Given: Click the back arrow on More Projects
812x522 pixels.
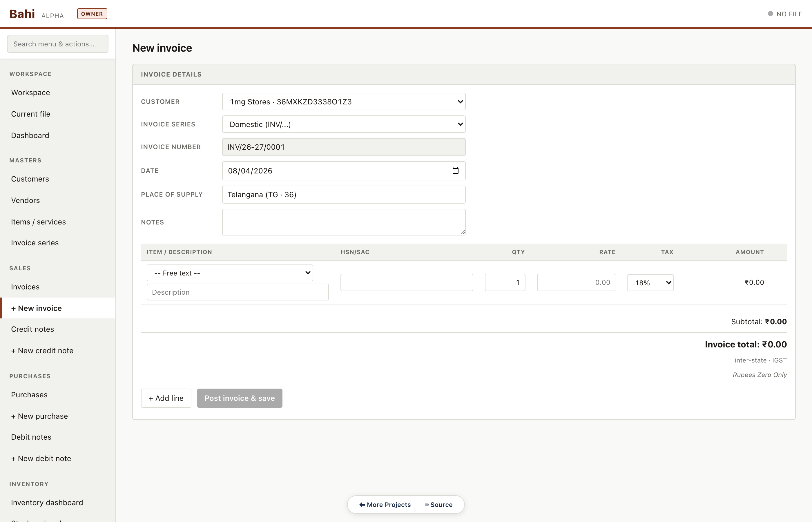Looking at the screenshot, I should pos(362,504).
